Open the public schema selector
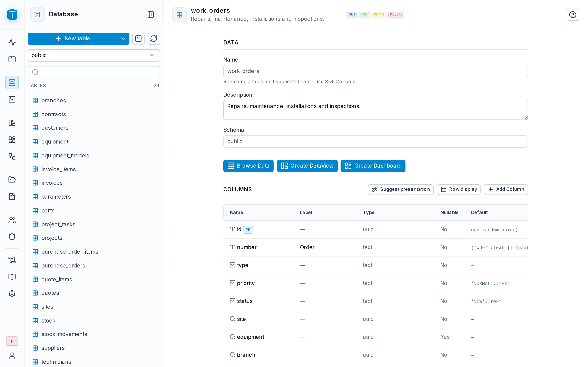Screen dimensions: 588x367 [94, 55]
